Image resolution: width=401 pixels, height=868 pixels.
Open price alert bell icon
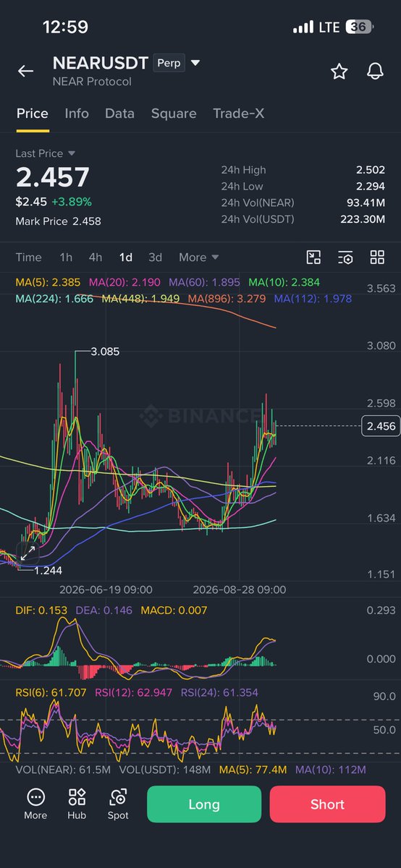point(375,71)
